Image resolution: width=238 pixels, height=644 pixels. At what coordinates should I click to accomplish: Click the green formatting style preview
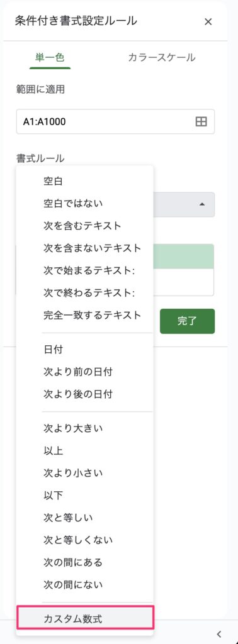184,257
